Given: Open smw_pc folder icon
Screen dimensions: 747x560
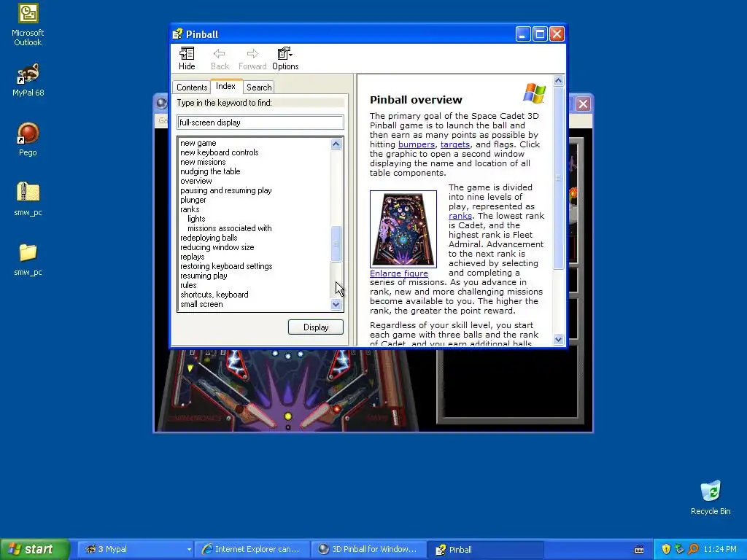Looking at the screenshot, I should [28, 259].
